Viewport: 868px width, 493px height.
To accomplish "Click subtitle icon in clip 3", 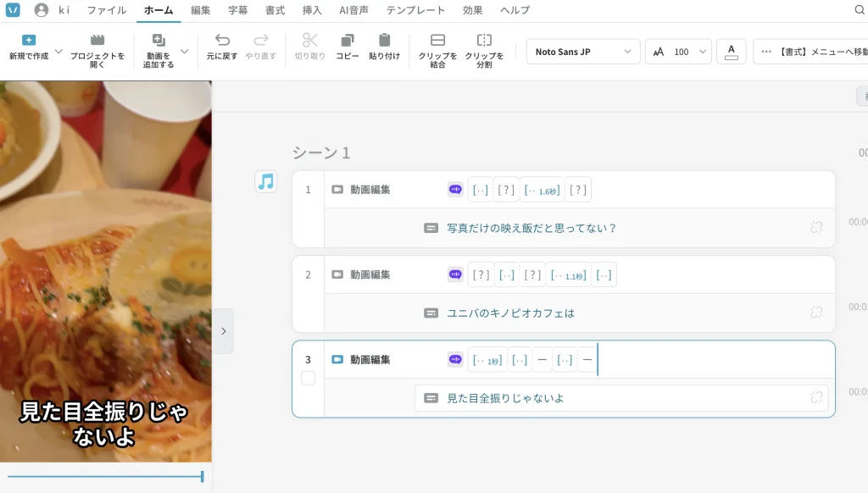I will [x=431, y=398].
